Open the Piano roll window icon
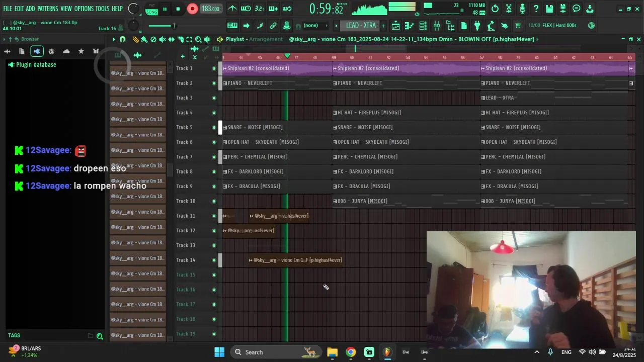 coord(409,26)
